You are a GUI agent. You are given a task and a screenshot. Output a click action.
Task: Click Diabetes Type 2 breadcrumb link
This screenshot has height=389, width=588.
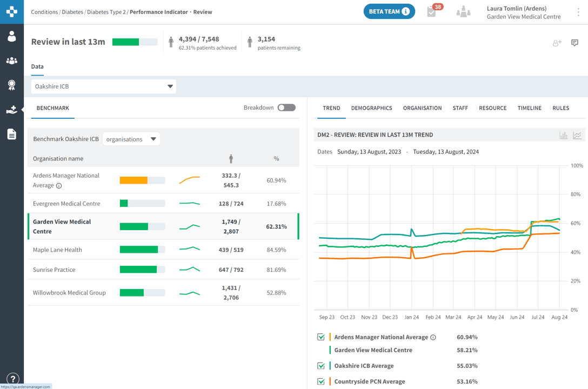pyautogui.click(x=106, y=12)
